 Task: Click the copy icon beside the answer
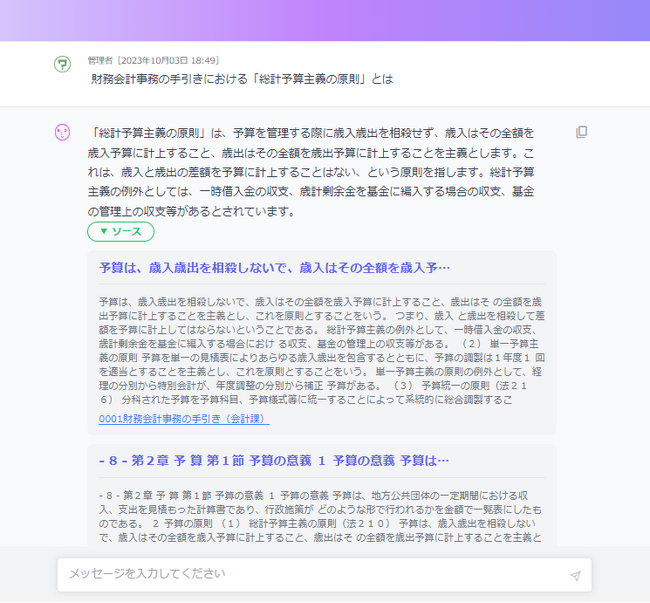pos(581,132)
